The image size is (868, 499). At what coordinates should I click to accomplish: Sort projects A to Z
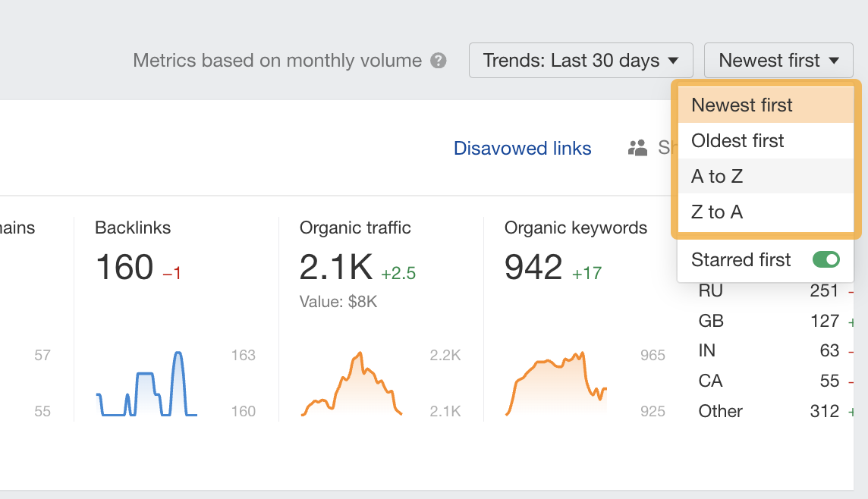pyautogui.click(x=717, y=177)
